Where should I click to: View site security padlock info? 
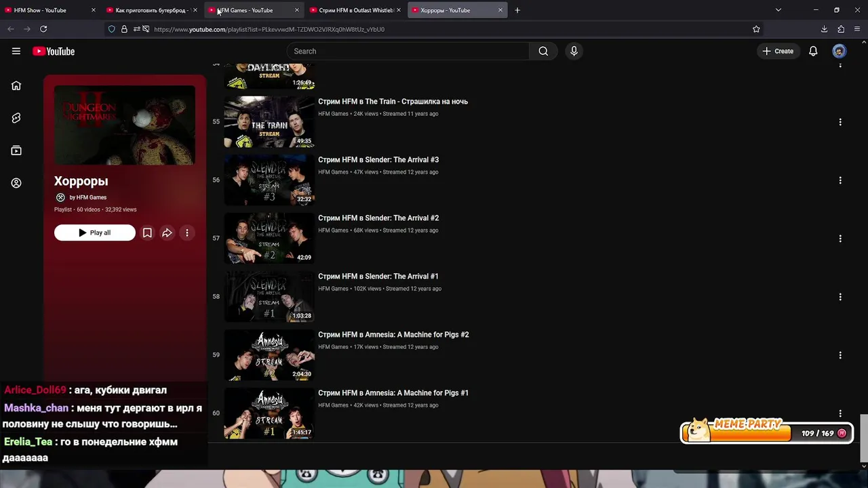[x=124, y=29]
